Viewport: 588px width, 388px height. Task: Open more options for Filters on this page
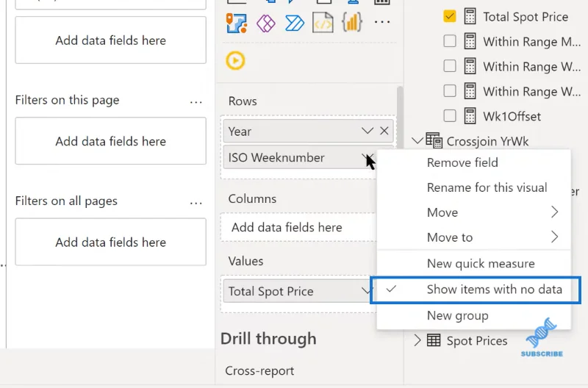196,102
